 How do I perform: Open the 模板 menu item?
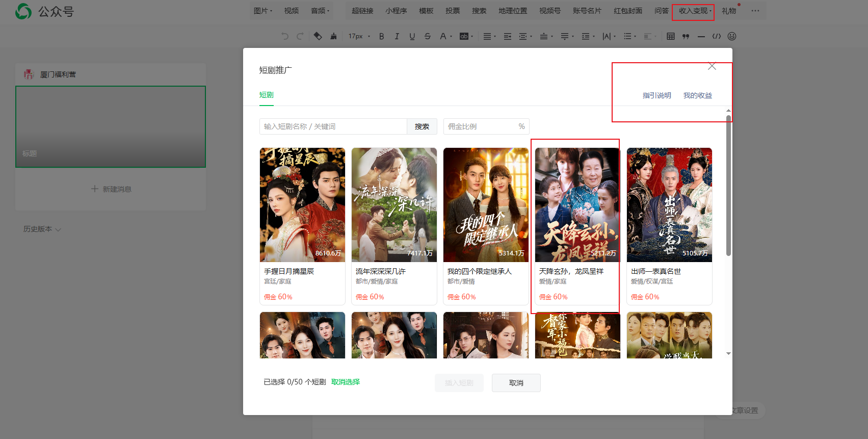(x=426, y=11)
